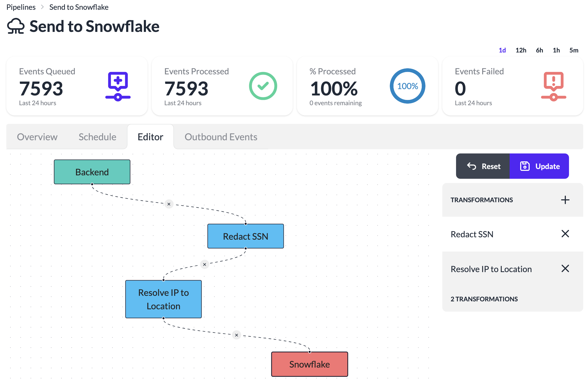
Task: Open the Overview tab
Action: 37,137
